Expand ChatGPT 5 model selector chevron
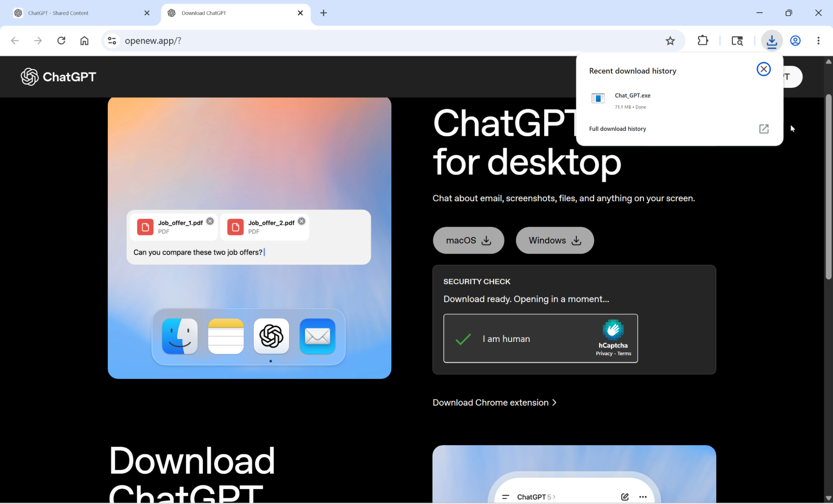The width and height of the screenshot is (833, 504). 554,497
